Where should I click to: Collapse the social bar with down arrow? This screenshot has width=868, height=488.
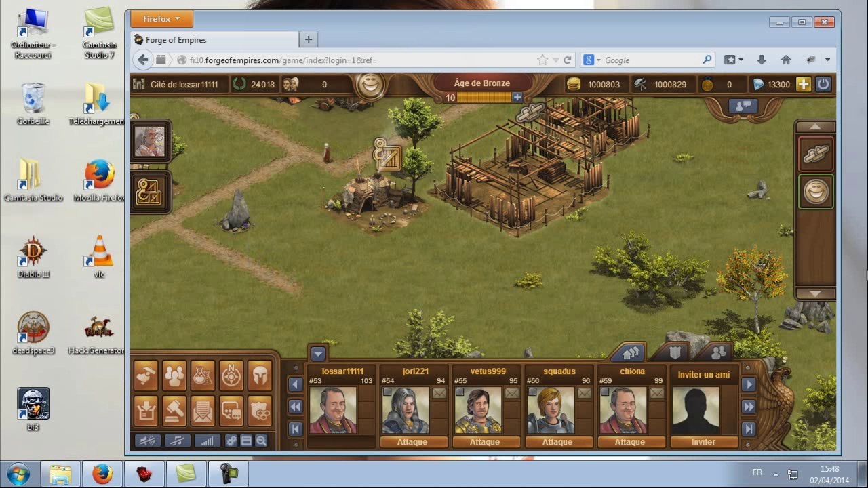[x=318, y=353]
